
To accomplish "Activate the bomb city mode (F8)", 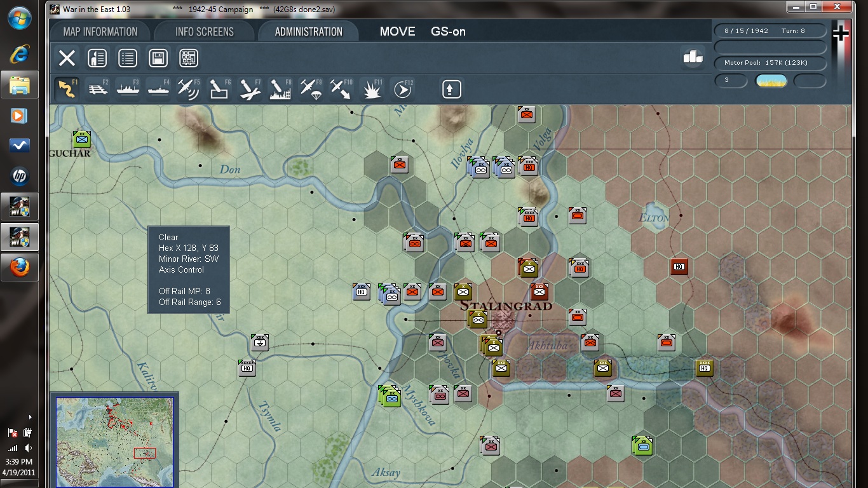I will pos(280,89).
